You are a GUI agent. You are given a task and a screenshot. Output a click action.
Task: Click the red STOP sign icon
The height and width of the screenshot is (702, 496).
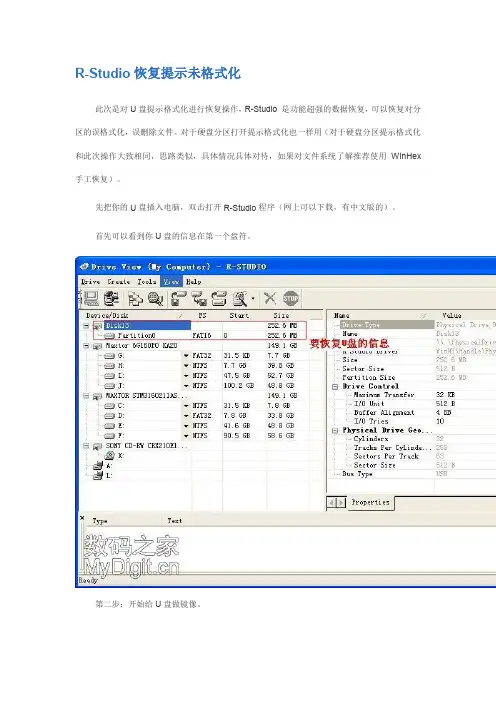[291, 298]
